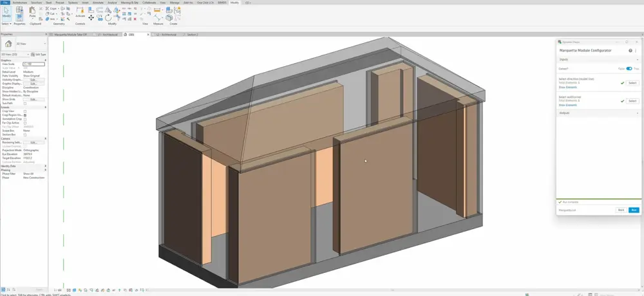Image resolution: width=644 pixels, height=296 pixels.
Task: Click Show Elements under Select wall/corner
Action: 567,105
